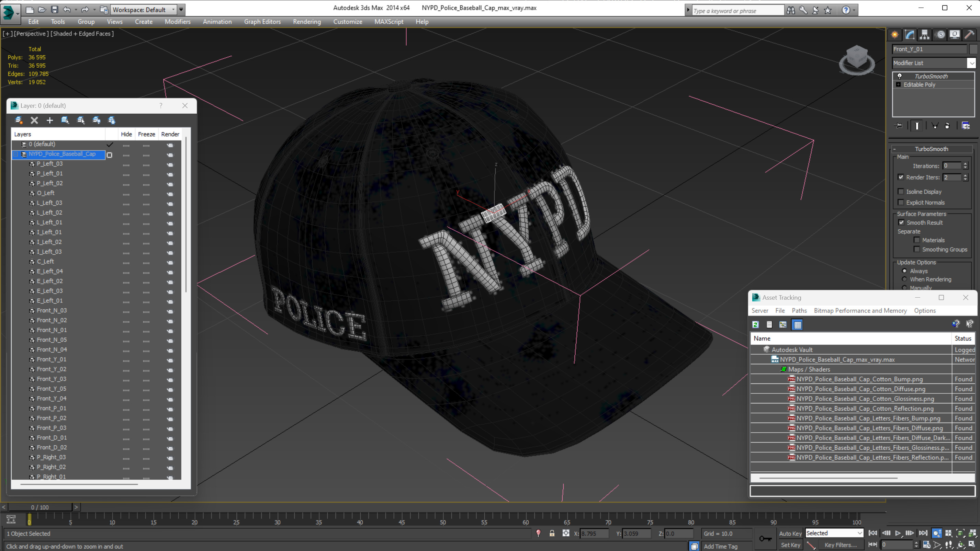The image size is (980, 551).
Task: Collapse NYPD_Police_Baseball_Cap layer tree
Action: [x=16, y=154]
